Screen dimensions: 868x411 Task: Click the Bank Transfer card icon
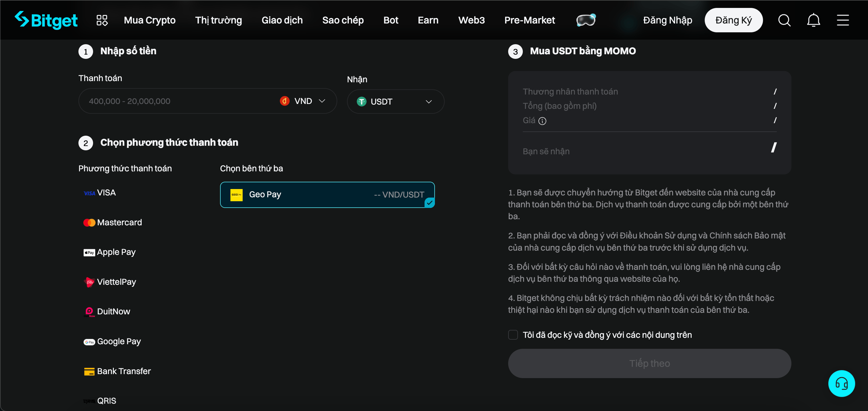pos(89,372)
